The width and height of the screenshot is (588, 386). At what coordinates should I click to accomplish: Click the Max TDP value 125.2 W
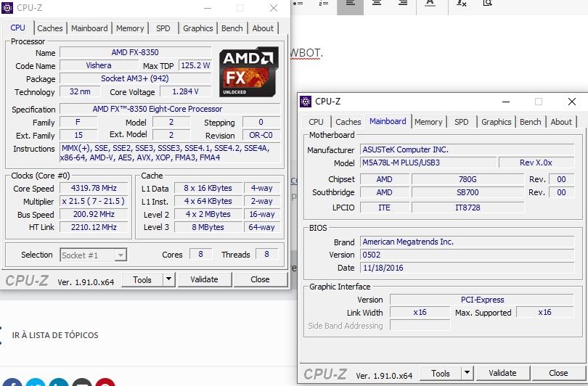(x=195, y=65)
